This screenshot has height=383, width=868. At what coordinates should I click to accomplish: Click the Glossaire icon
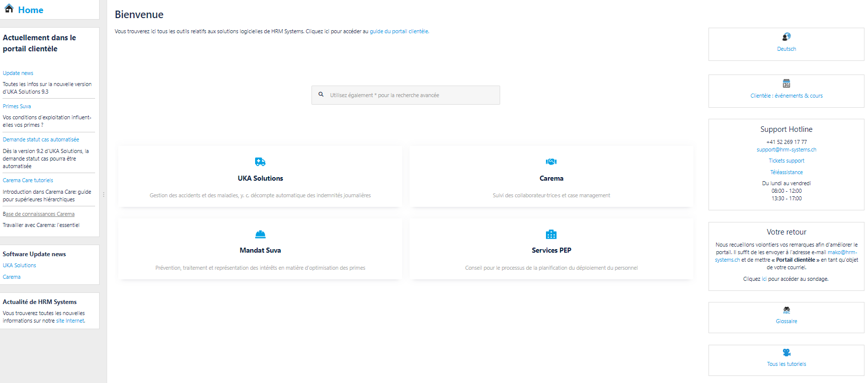(x=786, y=310)
